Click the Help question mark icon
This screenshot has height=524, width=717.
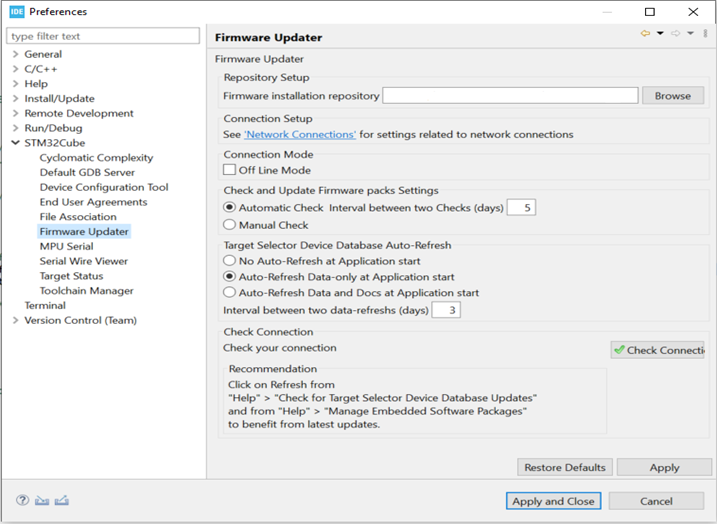pyautogui.click(x=22, y=500)
